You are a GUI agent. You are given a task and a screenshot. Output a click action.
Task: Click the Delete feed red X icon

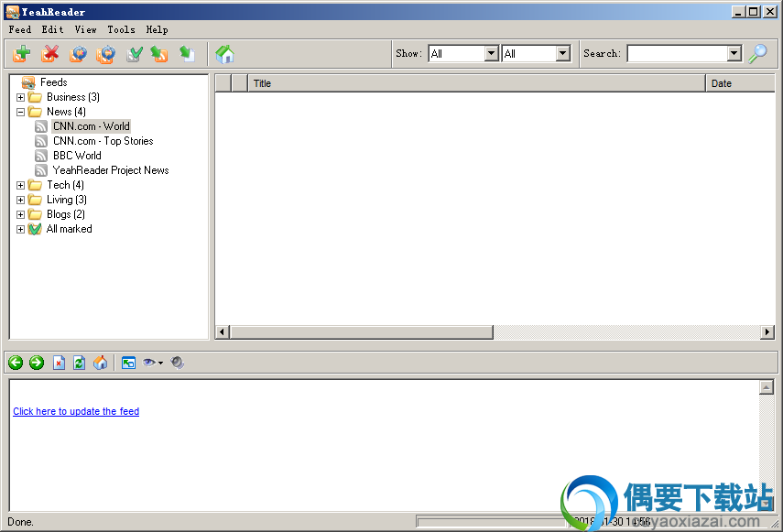coord(50,54)
